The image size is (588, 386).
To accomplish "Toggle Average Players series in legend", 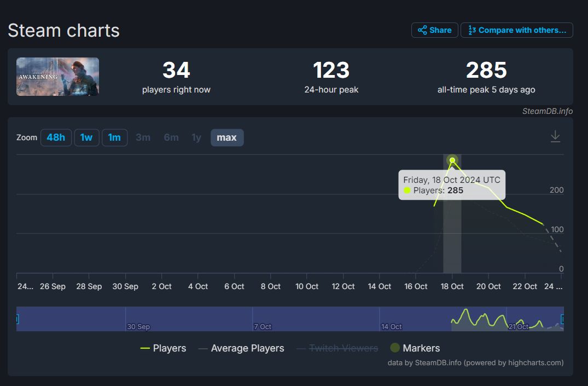I will point(241,348).
